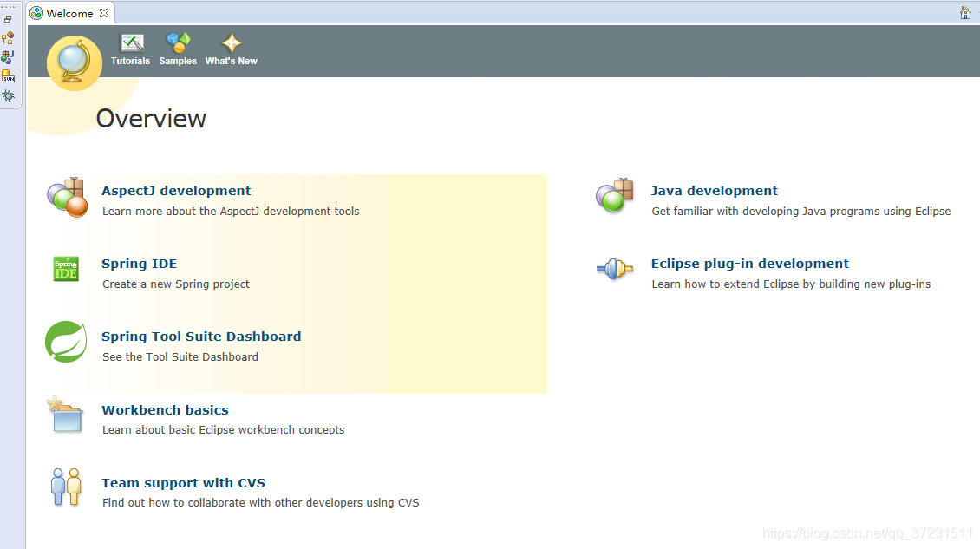Image resolution: width=980 pixels, height=549 pixels.
Task: Click 'Learn how to extend Eclipse' description
Action: click(x=791, y=284)
